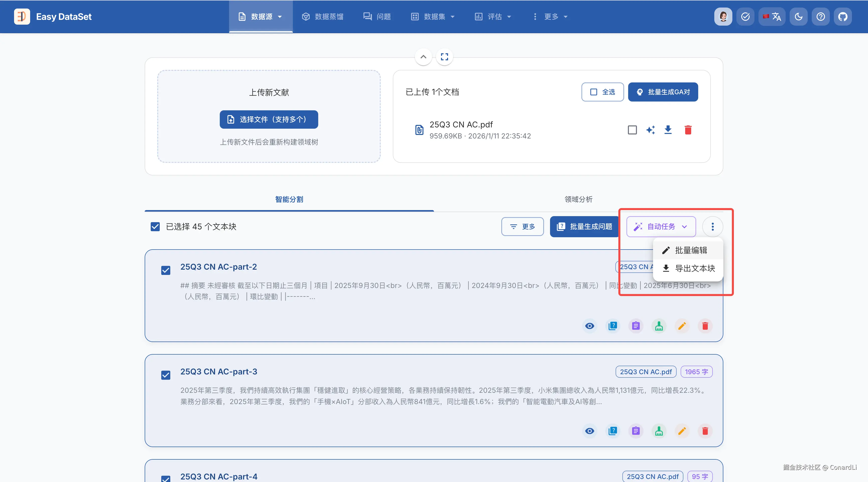Uncheck the 25Q3 CN AC-part-2 checkbox

166,270
